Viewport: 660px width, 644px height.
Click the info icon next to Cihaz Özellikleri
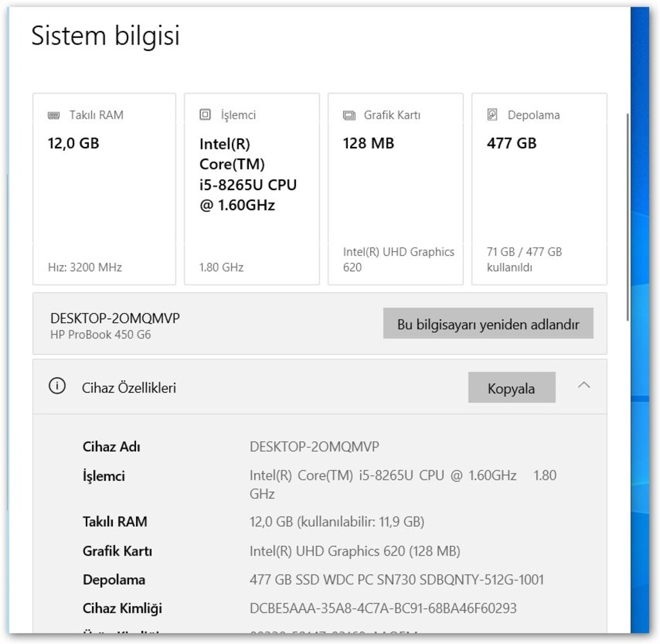pyautogui.click(x=57, y=385)
